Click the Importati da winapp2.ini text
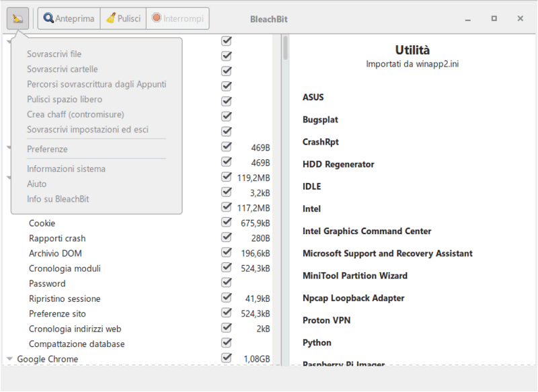This screenshot has width=538, height=392. coord(412,64)
